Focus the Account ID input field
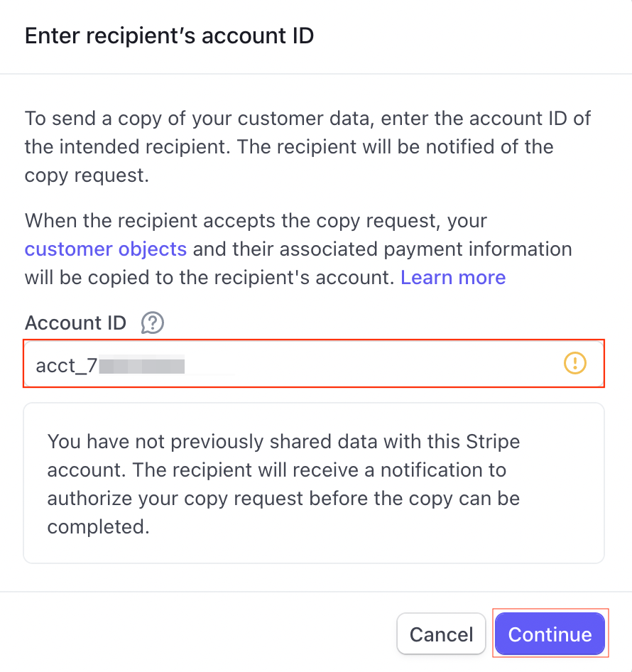 click(355, 364)
